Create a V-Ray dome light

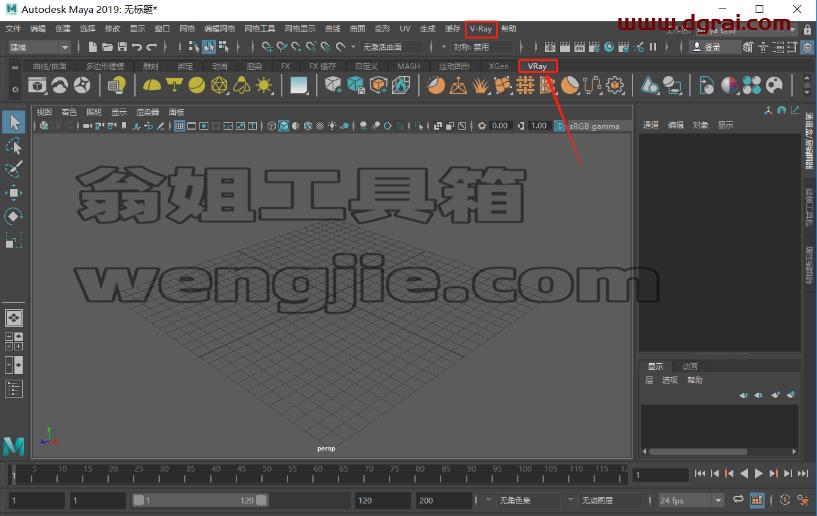[152, 85]
